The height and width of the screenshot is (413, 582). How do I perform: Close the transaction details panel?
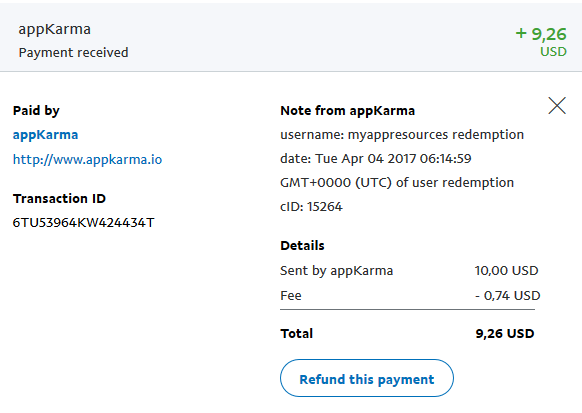pos(557,106)
